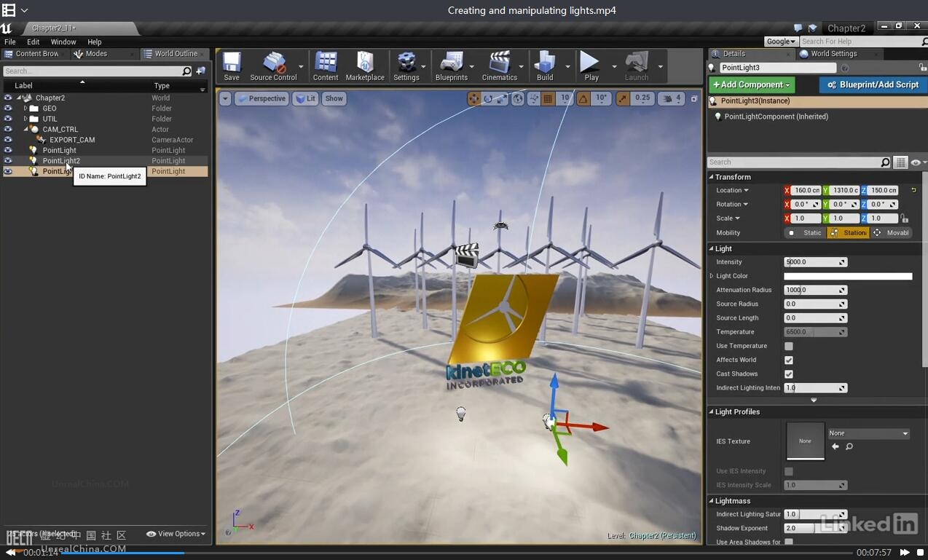The height and width of the screenshot is (560, 928).
Task: Open the File menu
Action: [10, 42]
